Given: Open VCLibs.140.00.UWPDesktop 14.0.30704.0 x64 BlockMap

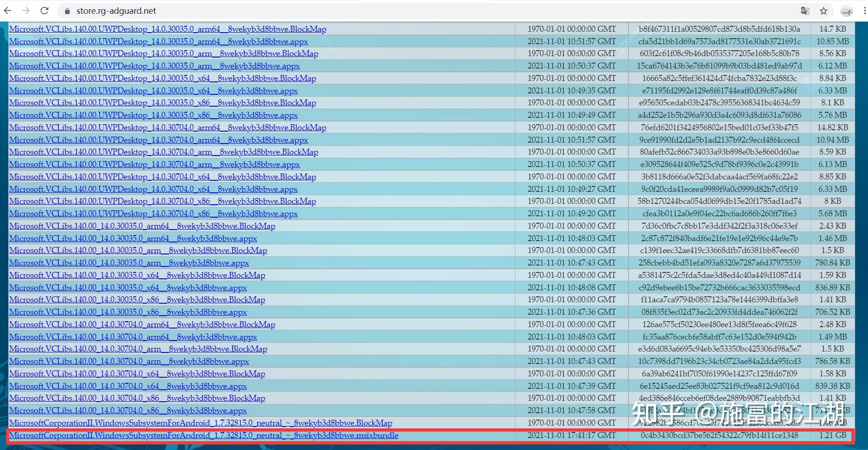Looking at the screenshot, I should point(163,177).
